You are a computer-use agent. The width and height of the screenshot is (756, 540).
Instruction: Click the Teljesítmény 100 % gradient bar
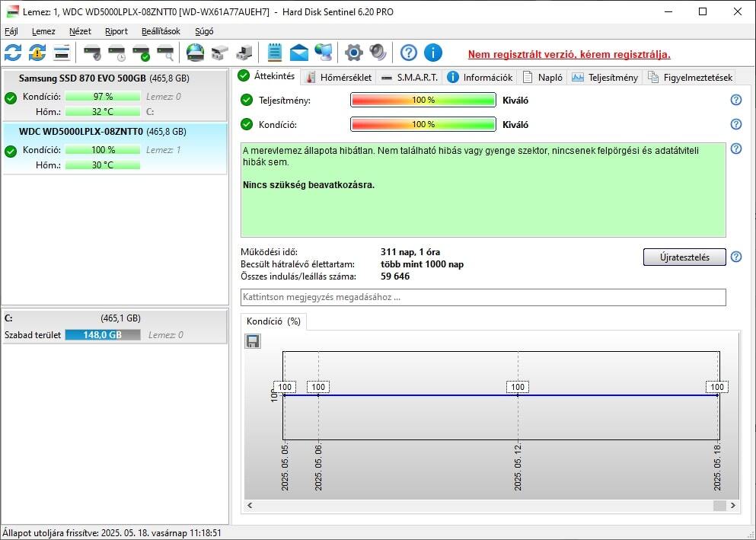point(423,101)
